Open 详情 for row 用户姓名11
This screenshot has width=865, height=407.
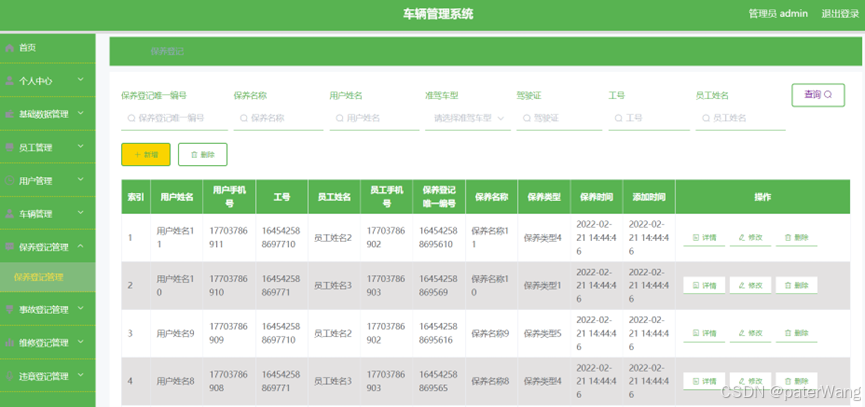[x=704, y=238]
